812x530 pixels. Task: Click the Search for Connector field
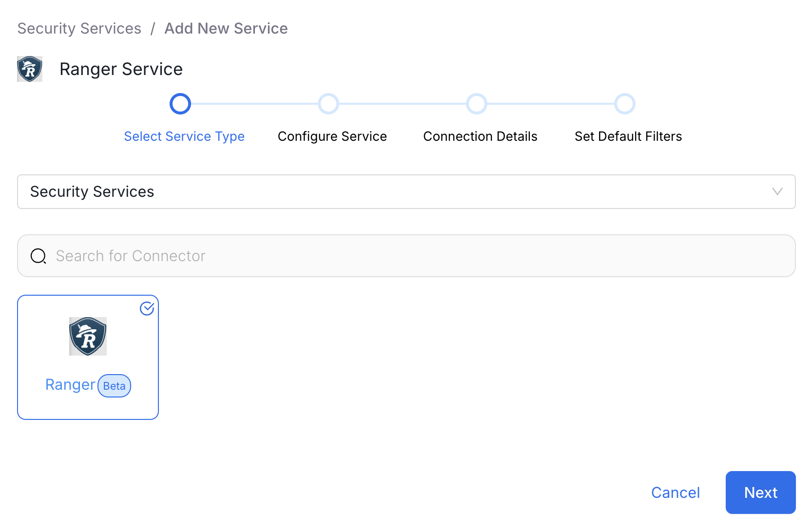(x=292, y=255)
